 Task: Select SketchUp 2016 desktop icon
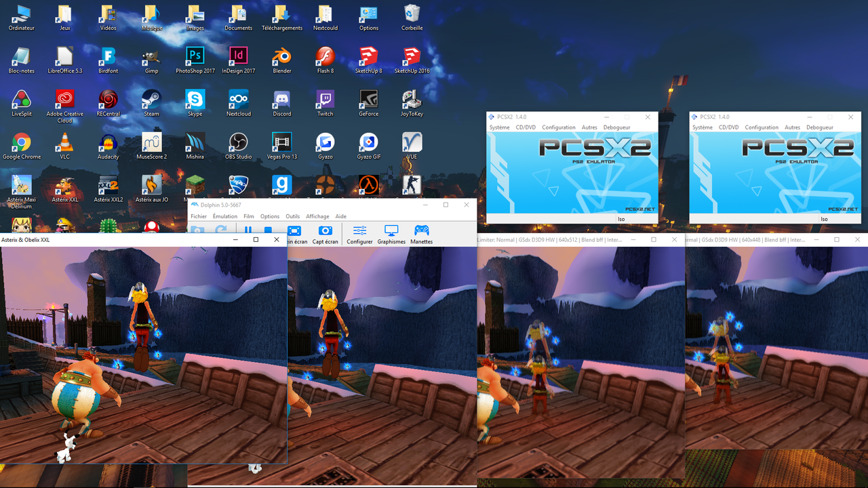point(412,60)
